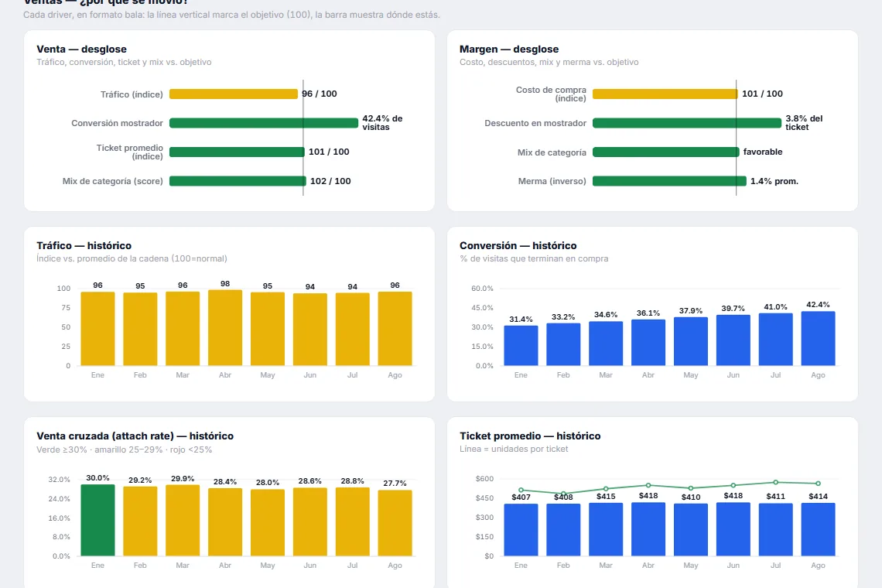Click the "42.4% de visitas" value label
This screenshot has height=588, width=882.
(x=382, y=123)
